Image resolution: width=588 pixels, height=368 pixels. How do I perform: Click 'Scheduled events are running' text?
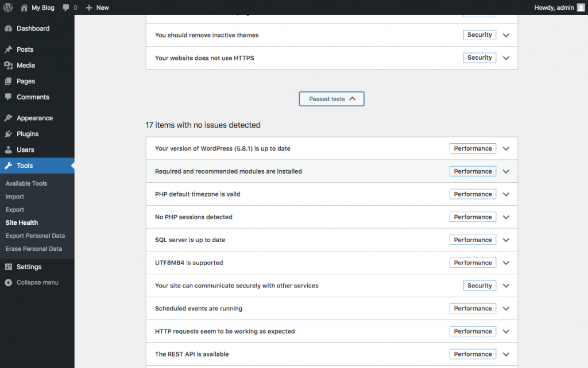pos(199,309)
